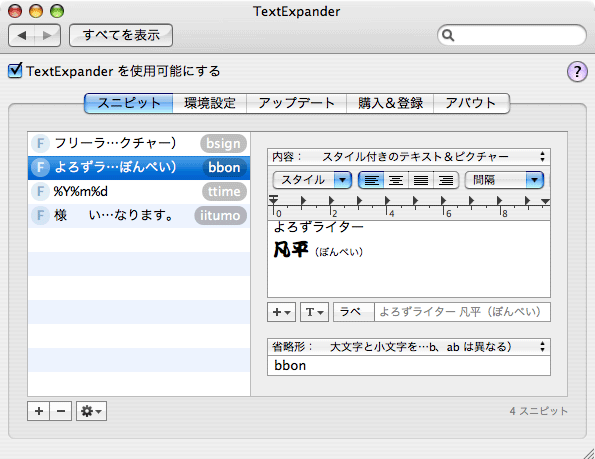This screenshot has width=595, height=459.
Task: Click the bbon abbreviation input field
Action: click(409, 366)
